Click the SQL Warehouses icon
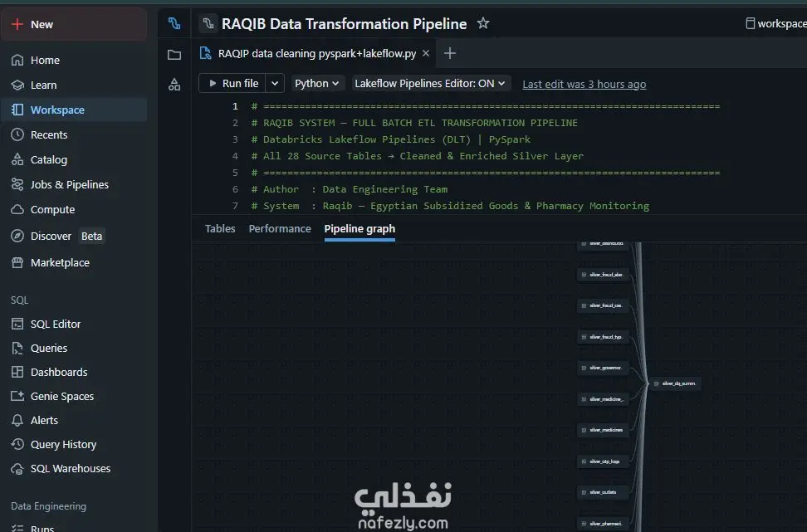 [17, 469]
